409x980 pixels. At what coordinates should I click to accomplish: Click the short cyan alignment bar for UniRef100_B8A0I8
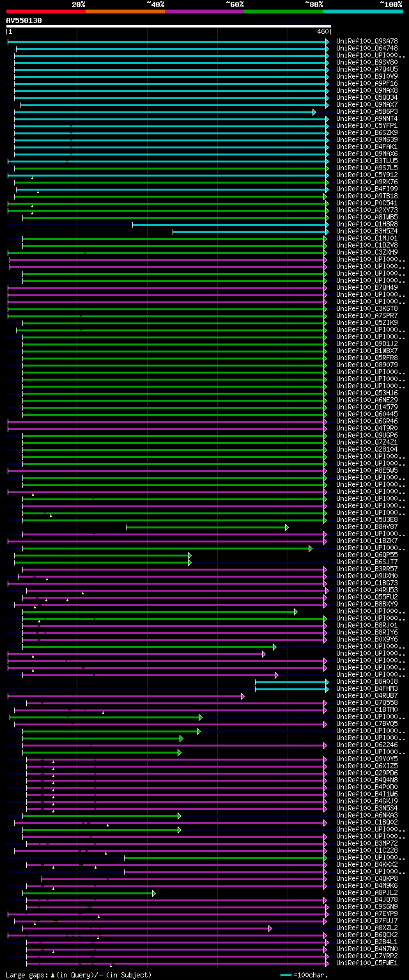pos(292,682)
